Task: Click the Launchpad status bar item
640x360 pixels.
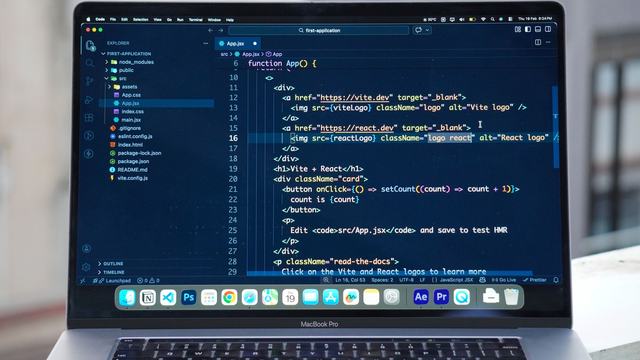Action: pyautogui.click(x=112, y=281)
